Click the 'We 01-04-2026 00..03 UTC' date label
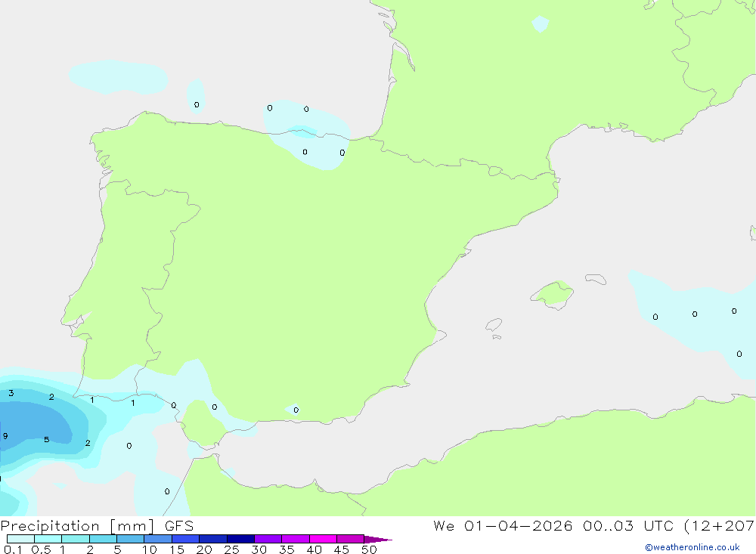The width and height of the screenshot is (756, 554). click(x=553, y=525)
